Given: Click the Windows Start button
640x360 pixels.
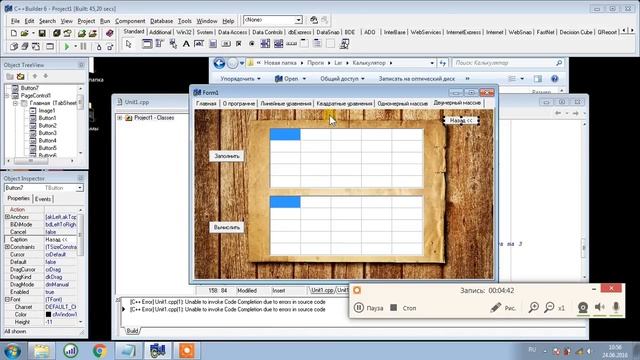Looking at the screenshot, I should click(12, 351).
